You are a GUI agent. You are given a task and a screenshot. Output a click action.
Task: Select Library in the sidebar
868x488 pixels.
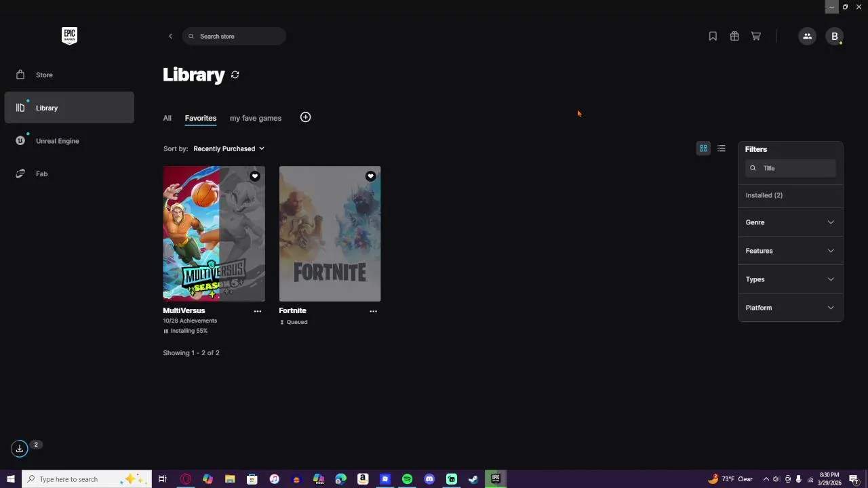coord(69,108)
